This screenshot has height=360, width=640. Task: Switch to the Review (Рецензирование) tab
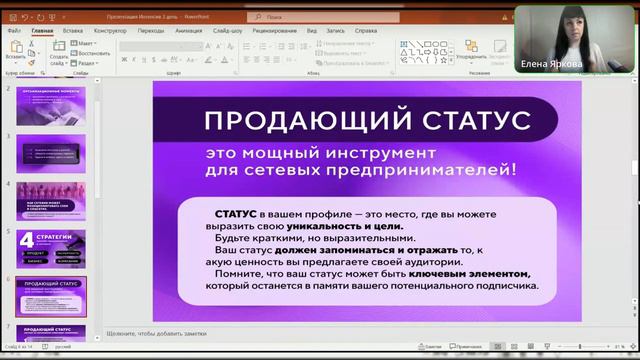pos(274,31)
